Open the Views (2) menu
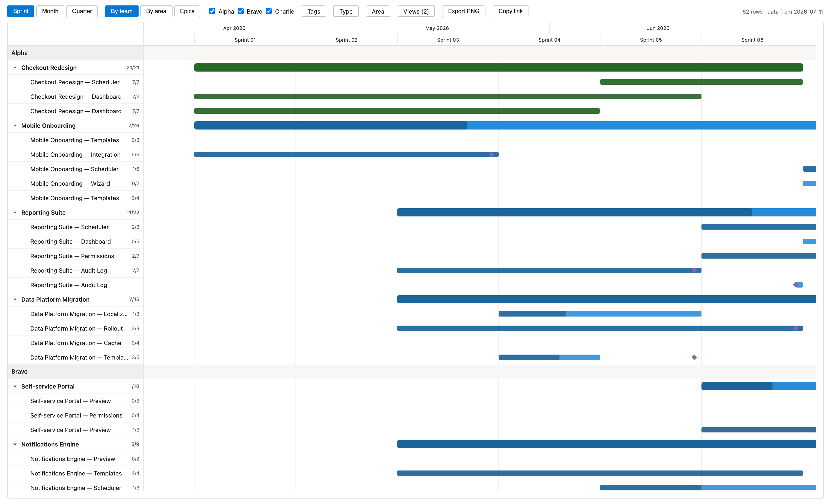 click(416, 11)
